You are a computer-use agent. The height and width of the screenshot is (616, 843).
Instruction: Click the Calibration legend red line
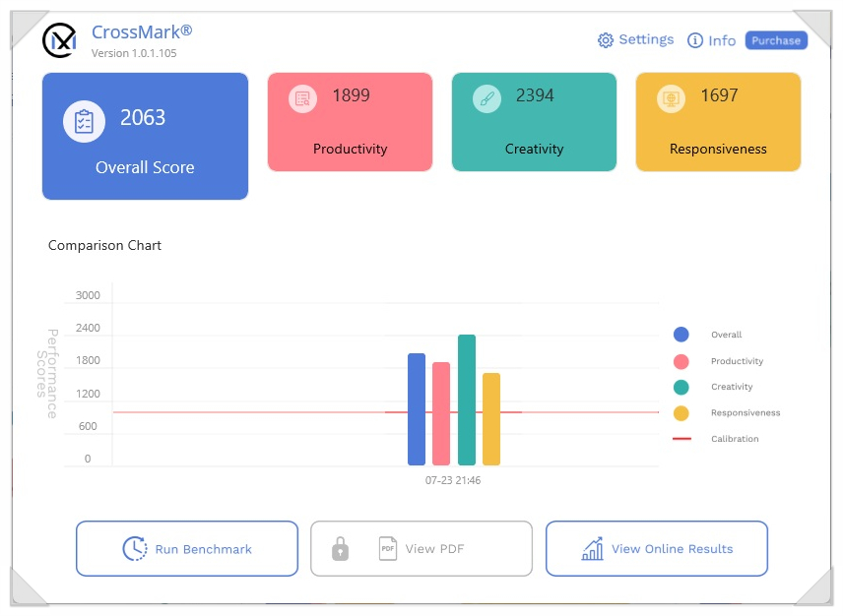(681, 439)
